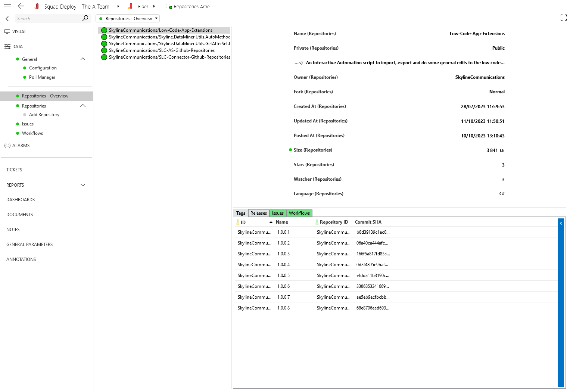Click the green status icon of Low-Code-App-Extensions
The width and height of the screenshot is (570, 392).
click(x=104, y=30)
